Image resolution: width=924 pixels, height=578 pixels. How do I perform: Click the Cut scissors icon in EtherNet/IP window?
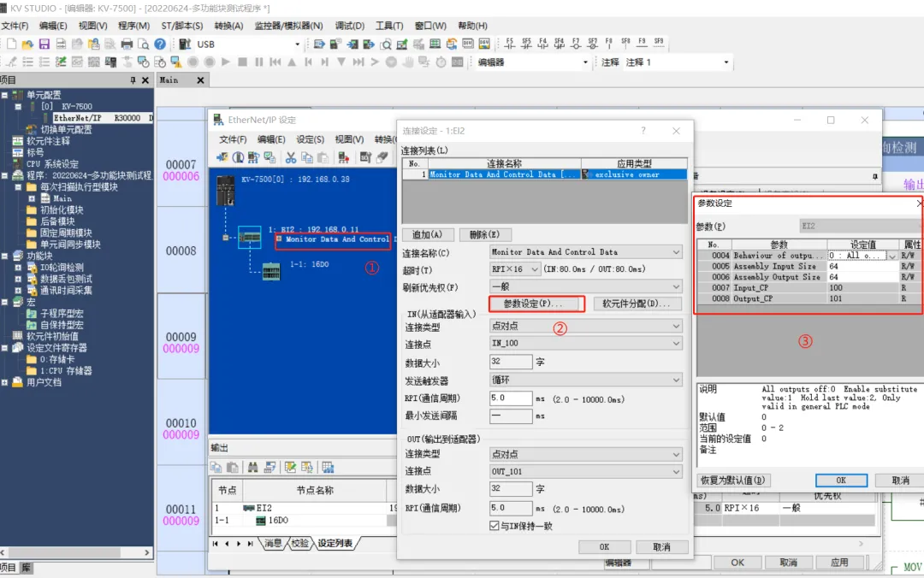291,157
